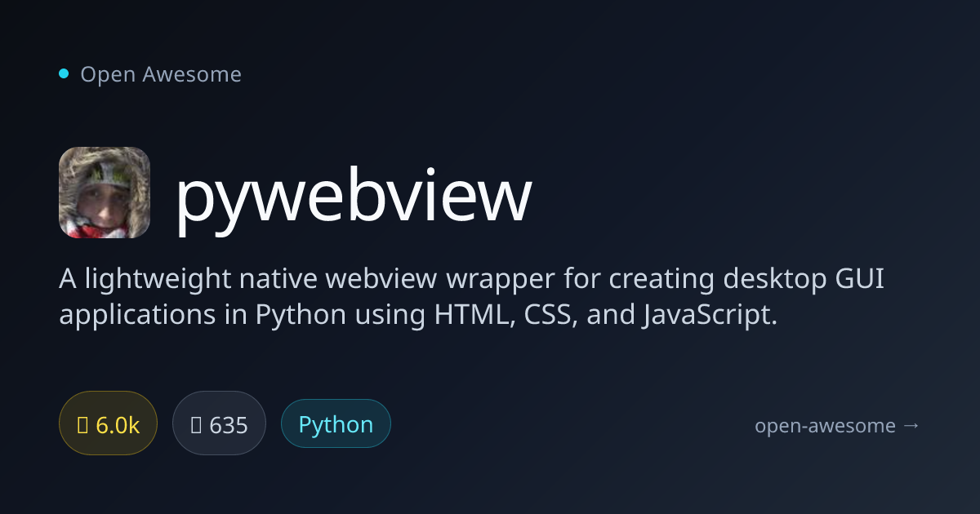Select the Python language tag
Image resolution: width=980 pixels, height=514 pixels.
pyautogui.click(x=336, y=424)
